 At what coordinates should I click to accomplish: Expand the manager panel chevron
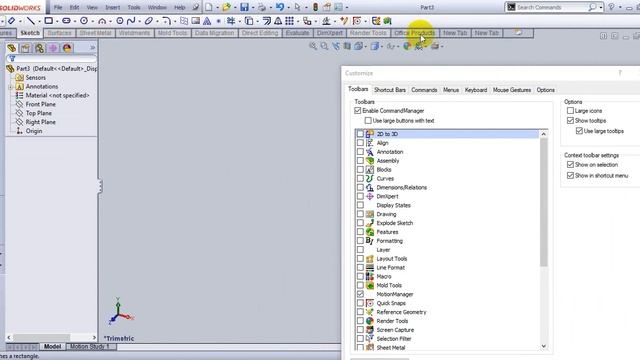coord(93,48)
